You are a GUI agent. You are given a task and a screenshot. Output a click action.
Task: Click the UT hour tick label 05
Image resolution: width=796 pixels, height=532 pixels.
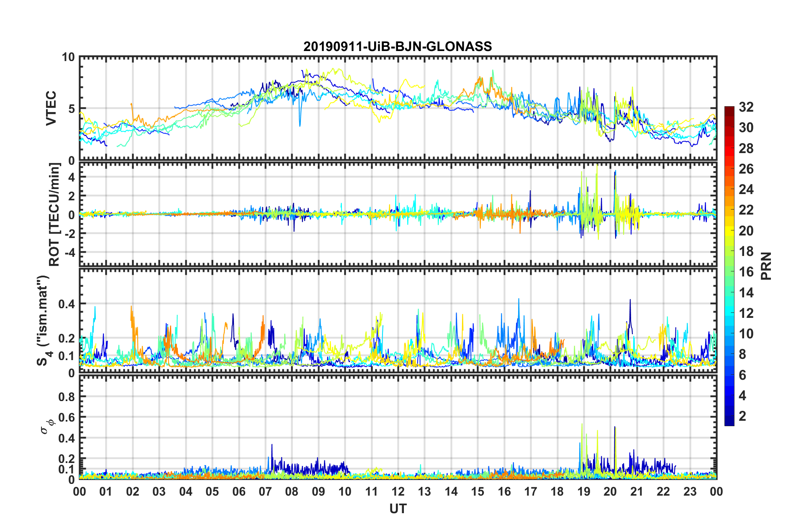coord(212,491)
